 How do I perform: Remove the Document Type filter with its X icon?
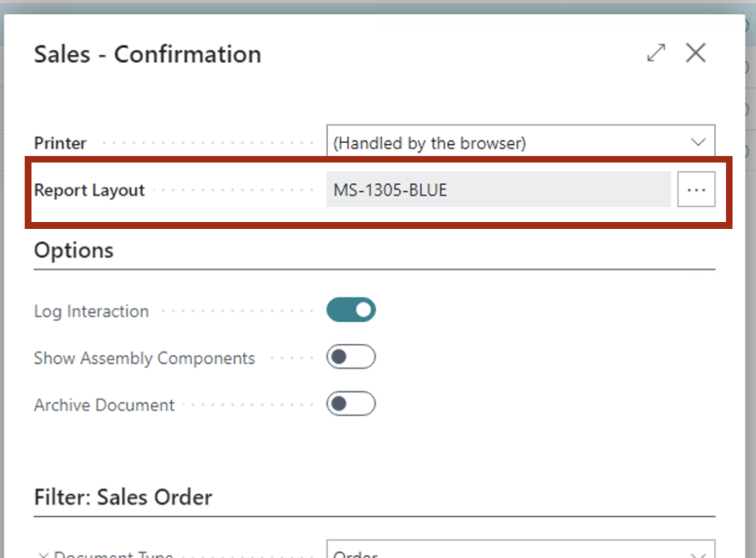[43, 555]
